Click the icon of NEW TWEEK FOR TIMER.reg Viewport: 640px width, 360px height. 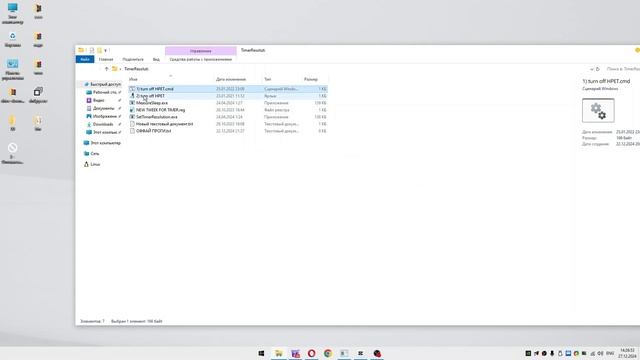coord(132,110)
